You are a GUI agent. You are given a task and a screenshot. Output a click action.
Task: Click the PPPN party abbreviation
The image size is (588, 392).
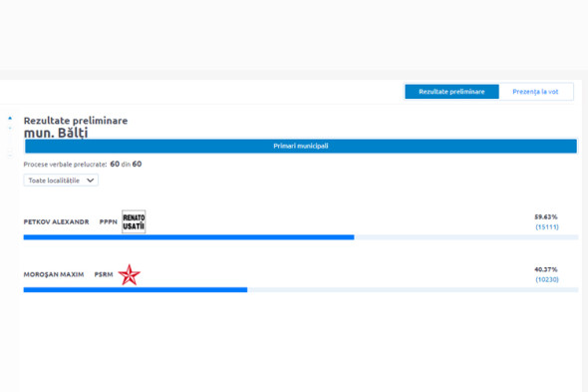pyautogui.click(x=108, y=221)
